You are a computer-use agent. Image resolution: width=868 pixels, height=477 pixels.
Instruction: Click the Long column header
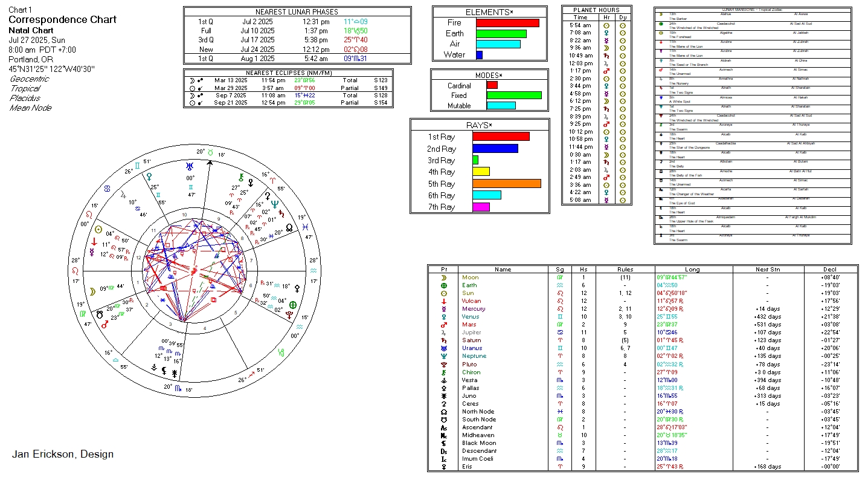coord(692,270)
